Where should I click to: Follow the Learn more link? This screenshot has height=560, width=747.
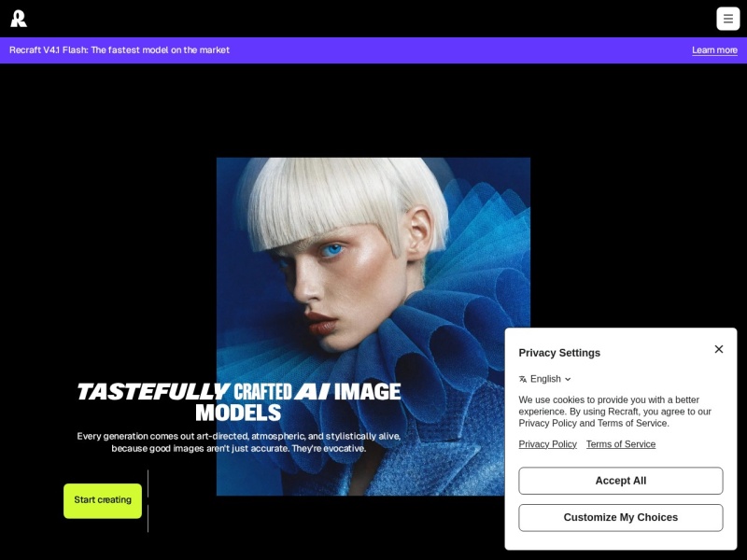pos(714,50)
